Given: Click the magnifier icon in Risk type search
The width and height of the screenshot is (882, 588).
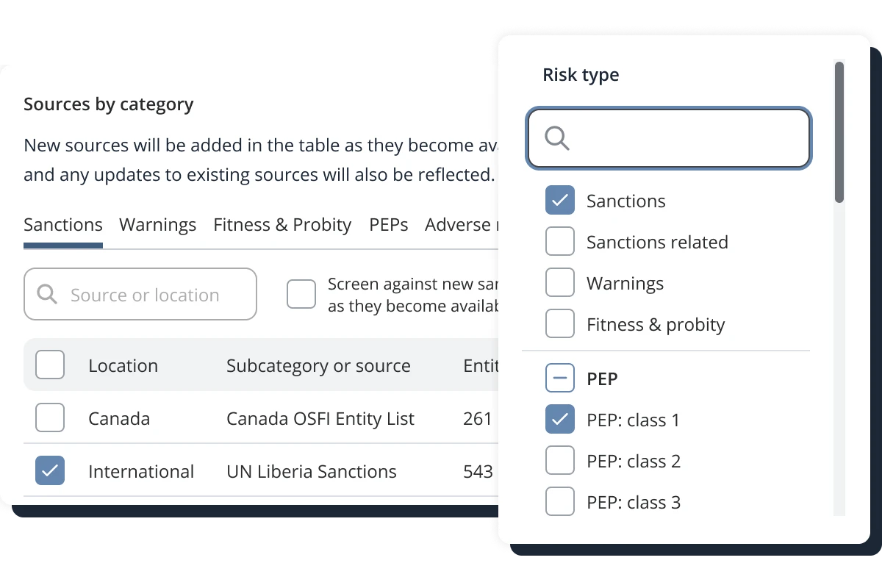Looking at the screenshot, I should [557, 138].
